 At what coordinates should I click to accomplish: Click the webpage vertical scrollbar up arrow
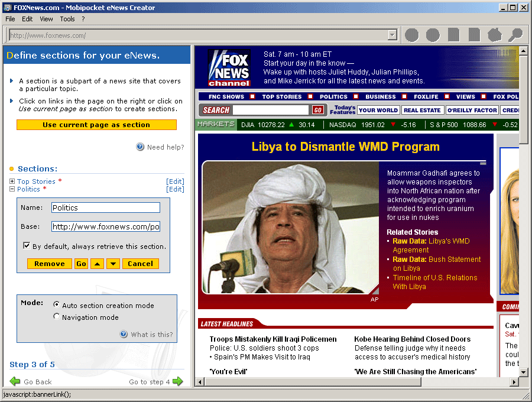[523, 51]
